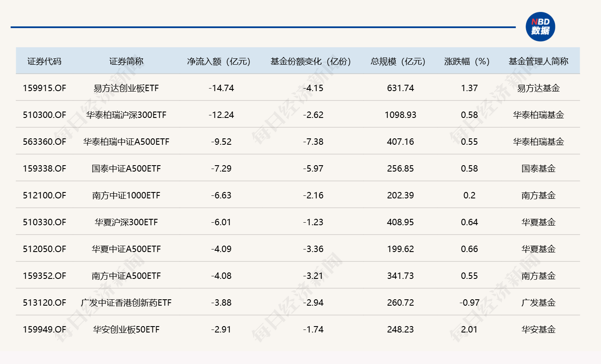Screen dimensions: 601x364
Task: Select code cell 510330.OF
Action: point(44,222)
